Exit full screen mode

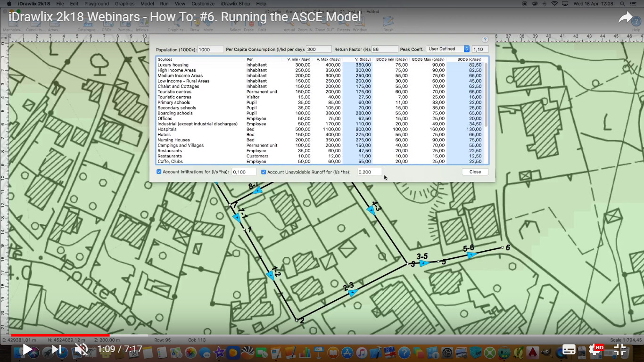pos(620,349)
